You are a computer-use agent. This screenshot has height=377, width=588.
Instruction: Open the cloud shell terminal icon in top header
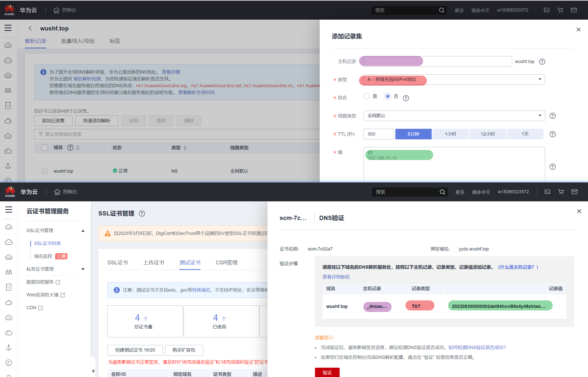[x=546, y=10]
